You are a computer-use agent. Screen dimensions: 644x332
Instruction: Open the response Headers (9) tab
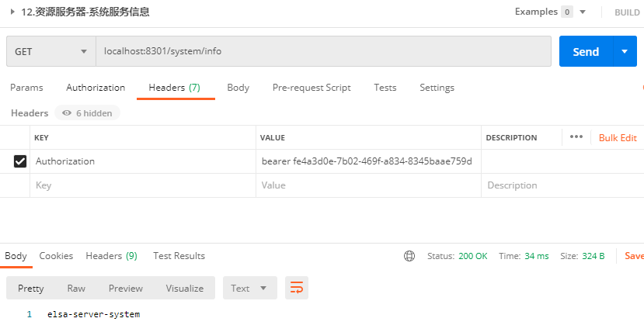point(111,256)
